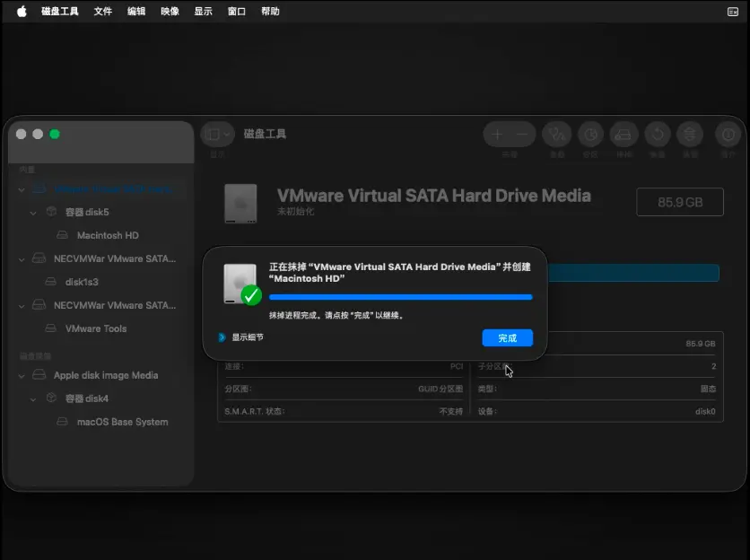
Task: Open the 映像 menu in menu bar
Action: tap(170, 12)
